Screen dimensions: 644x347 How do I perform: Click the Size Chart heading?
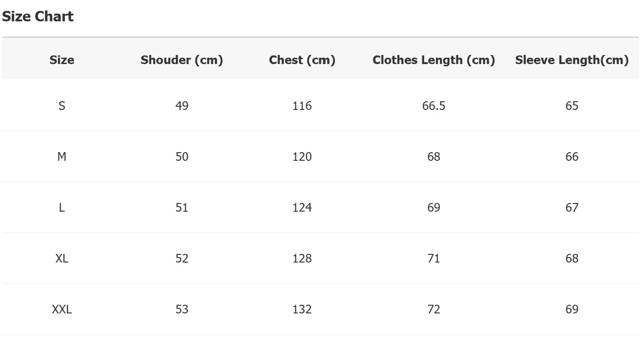tap(38, 17)
